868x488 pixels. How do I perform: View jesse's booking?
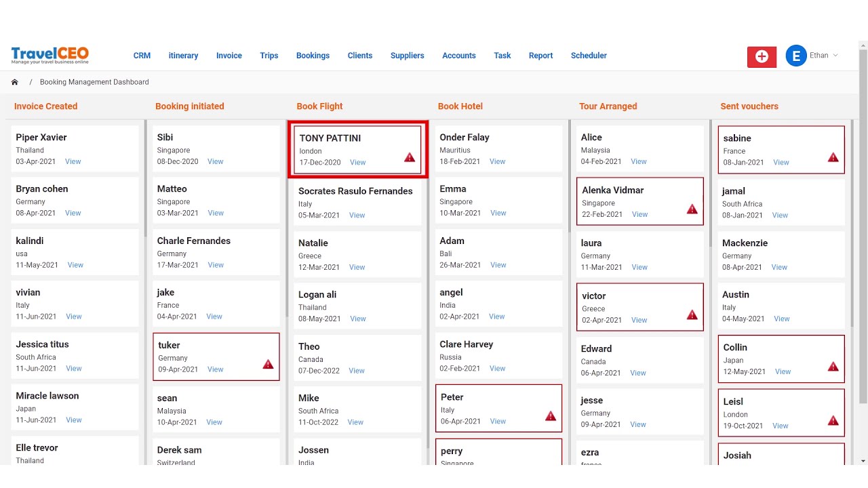(638, 424)
